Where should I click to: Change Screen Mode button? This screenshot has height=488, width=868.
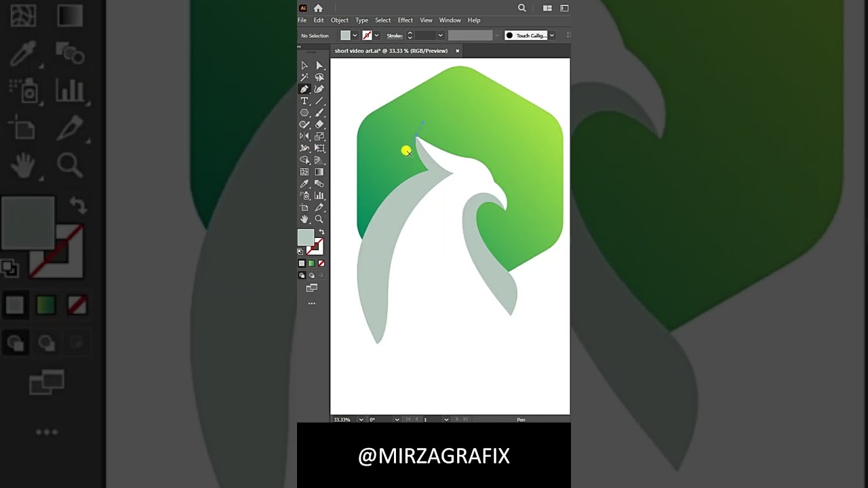click(x=312, y=288)
